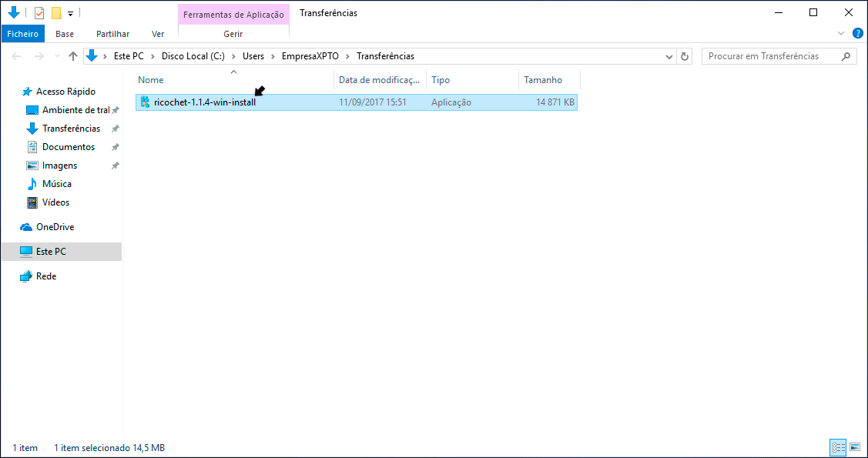Image resolution: width=868 pixels, height=458 pixels.
Task: Select the Ferramentas de Aplicação contextual tab
Action: tap(233, 15)
